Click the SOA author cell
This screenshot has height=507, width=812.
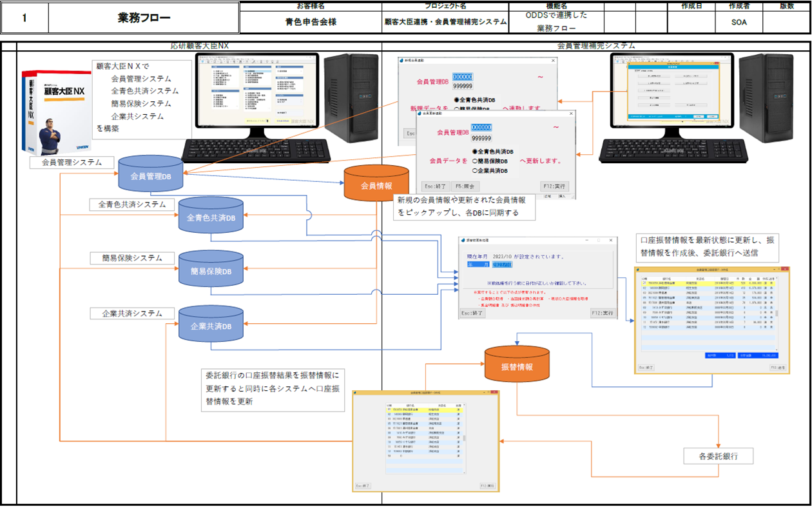(x=739, y=21)
